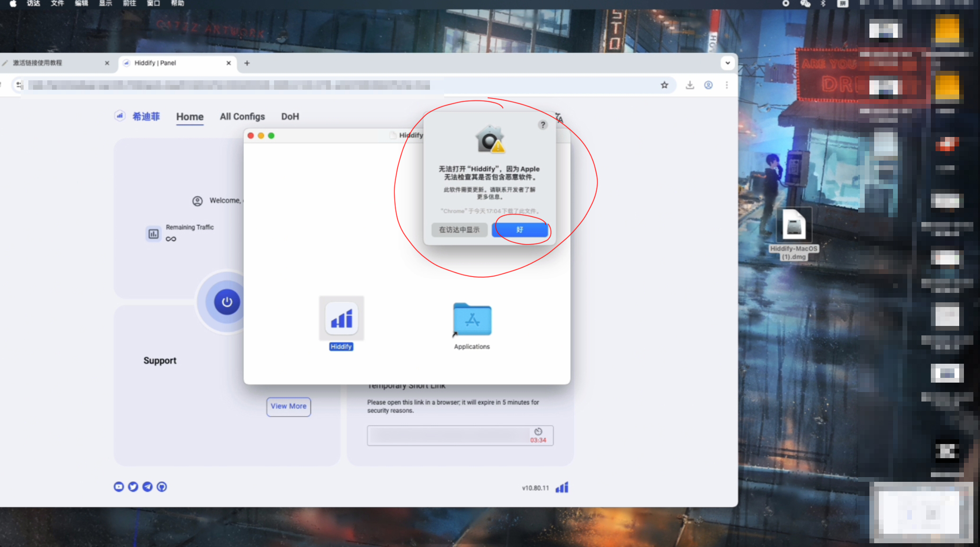The image size is (980, 547).
Task: Click the input method icon in menu bar
Action: click(x=842, y=3)
